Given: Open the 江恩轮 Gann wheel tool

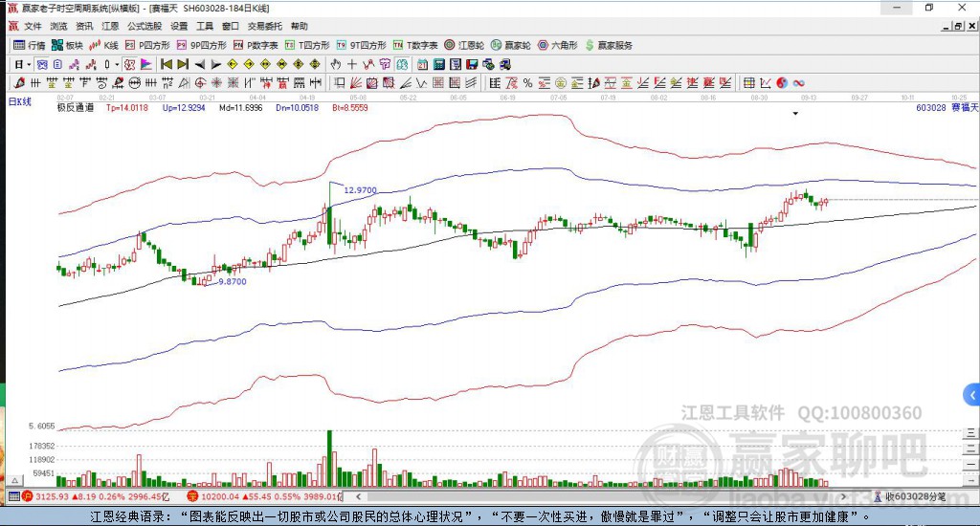Looking at the screenshot, I should (464, 45).
